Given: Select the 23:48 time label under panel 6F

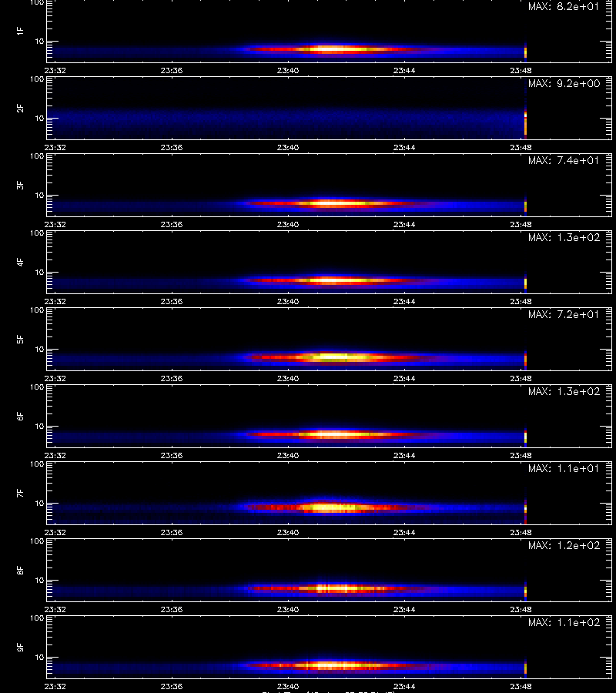Looking at the screenshot, I should click(x=521, y=456).
